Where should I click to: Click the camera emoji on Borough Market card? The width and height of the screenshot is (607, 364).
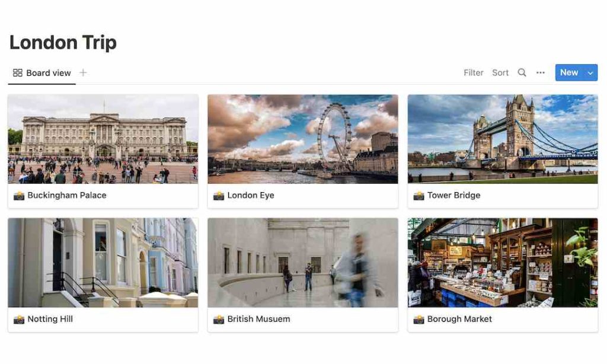click(417, 319)
